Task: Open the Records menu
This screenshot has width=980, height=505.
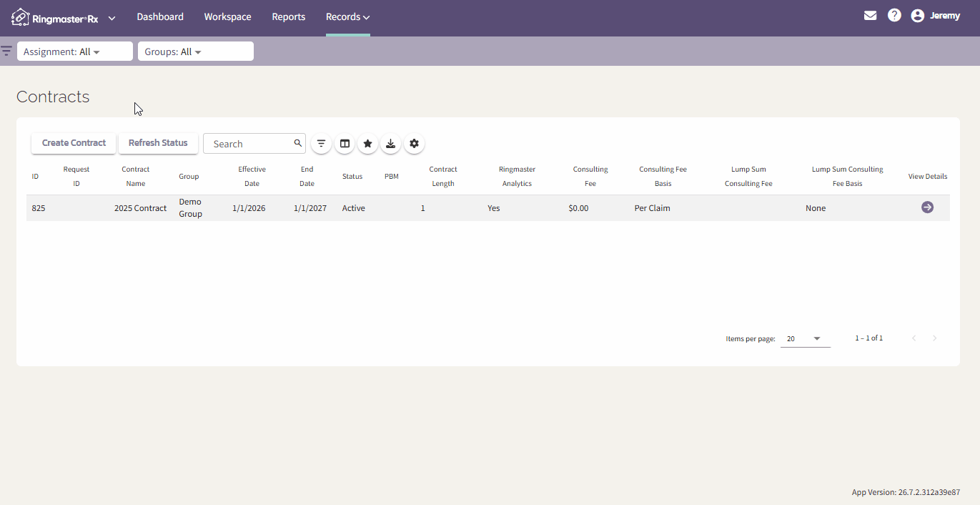Action: coord(348,17)
